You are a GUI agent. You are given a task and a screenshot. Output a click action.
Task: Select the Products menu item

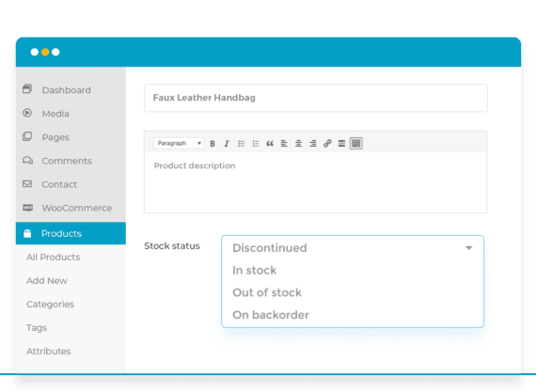pos(71,233)
